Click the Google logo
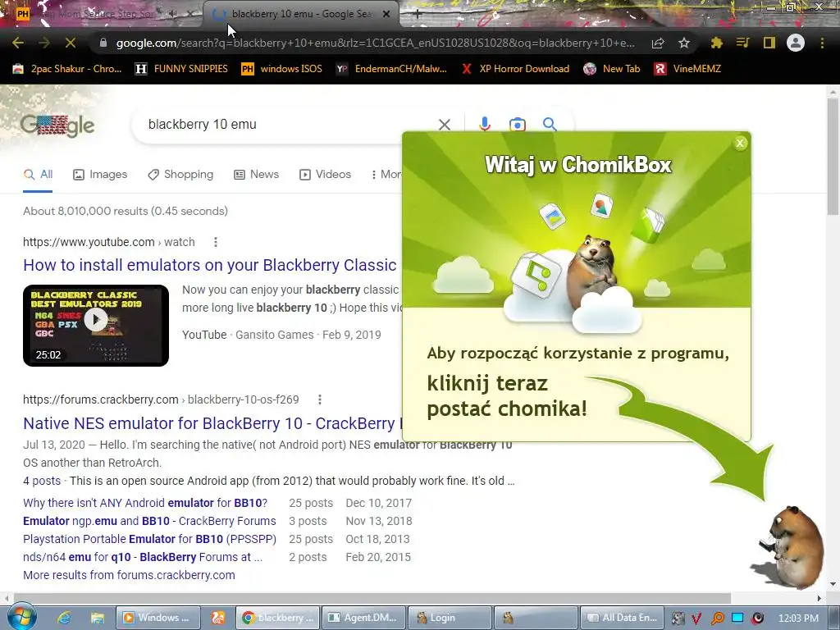Screen dimensions: 840x630 (x=57, y=126)
